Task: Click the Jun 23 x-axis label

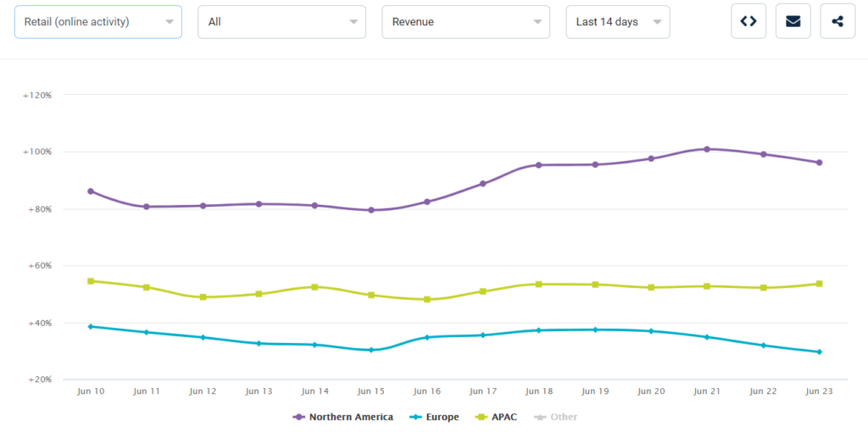Action: (820, 391)
